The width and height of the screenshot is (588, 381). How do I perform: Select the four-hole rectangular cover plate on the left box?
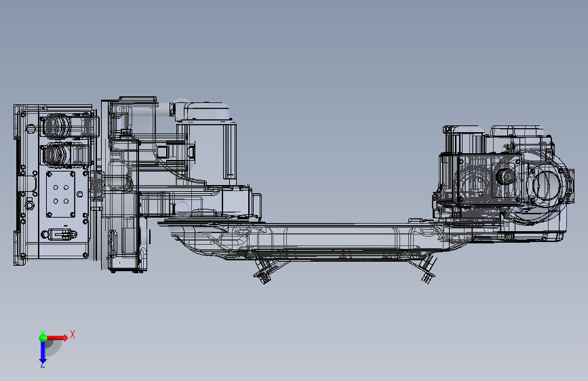(60, 194)
